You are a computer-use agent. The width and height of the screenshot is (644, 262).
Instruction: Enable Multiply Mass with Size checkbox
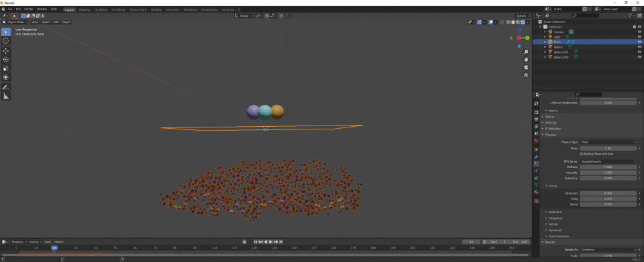point(582,154)
